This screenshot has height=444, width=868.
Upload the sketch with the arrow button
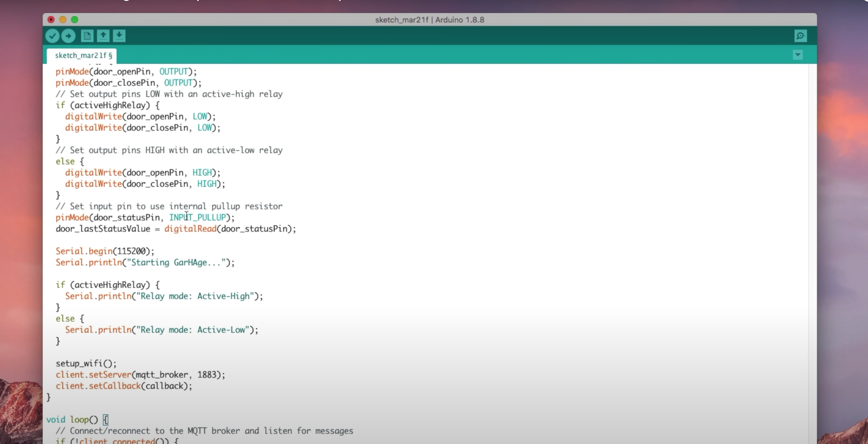click(68, 36)
